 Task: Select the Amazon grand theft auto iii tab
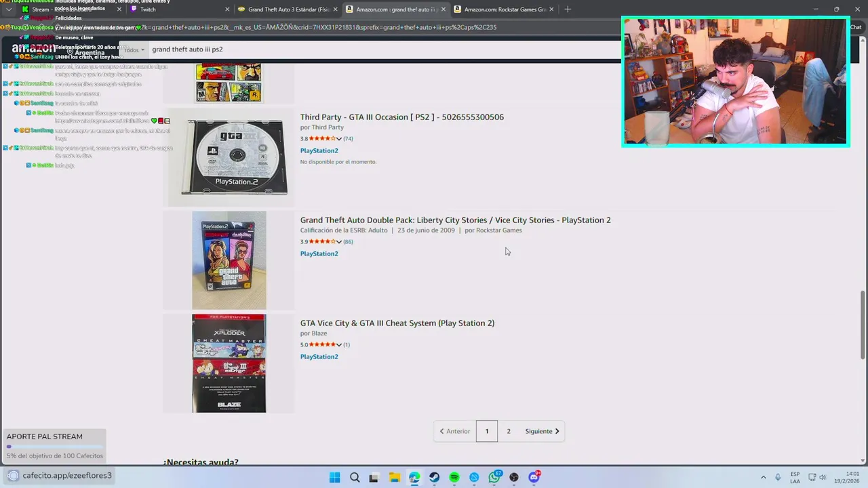395,9
